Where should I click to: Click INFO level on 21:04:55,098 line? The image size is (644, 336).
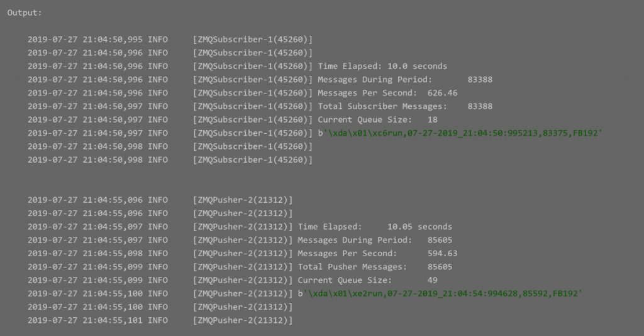[x=158, y=254]
